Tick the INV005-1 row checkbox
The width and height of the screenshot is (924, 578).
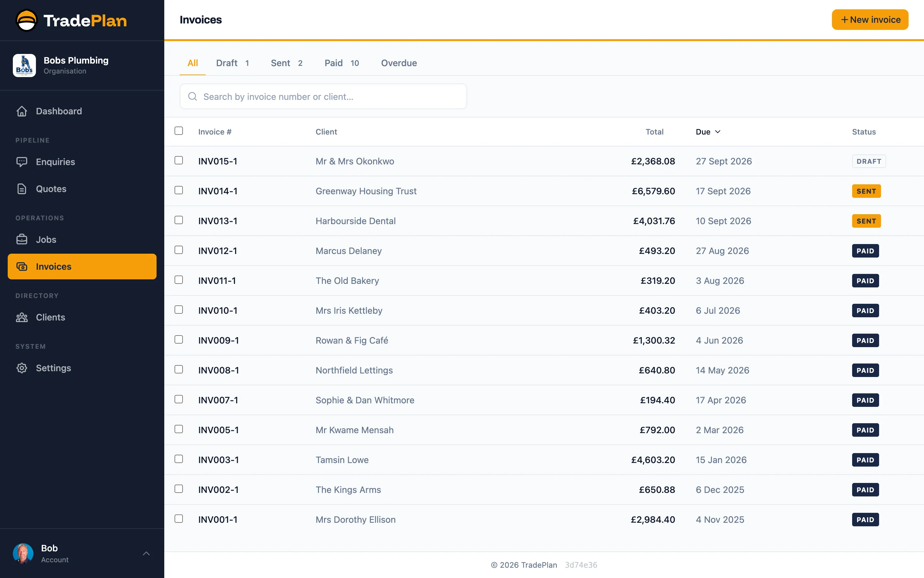179,429
